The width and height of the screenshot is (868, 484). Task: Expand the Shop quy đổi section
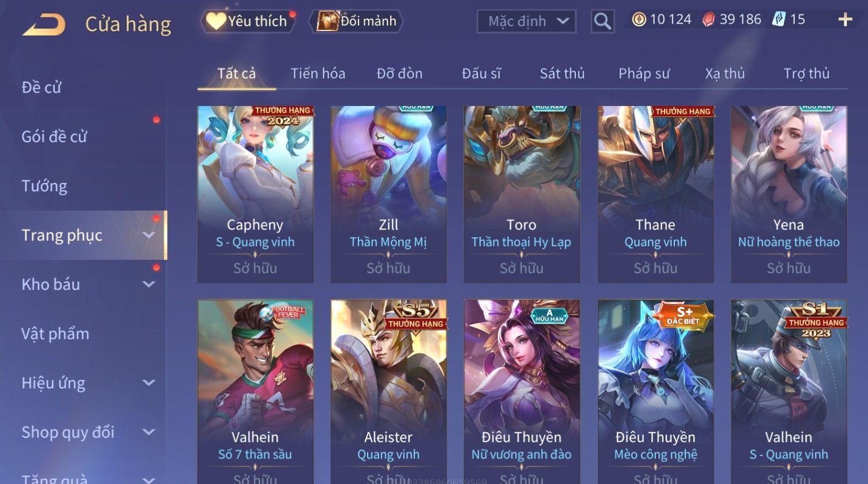149,432
